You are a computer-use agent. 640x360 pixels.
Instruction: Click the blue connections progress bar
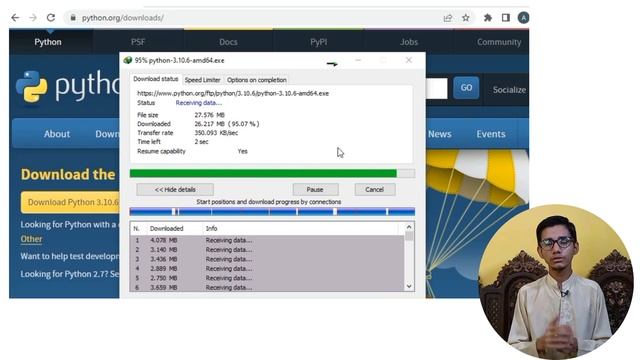pos(272,211)
